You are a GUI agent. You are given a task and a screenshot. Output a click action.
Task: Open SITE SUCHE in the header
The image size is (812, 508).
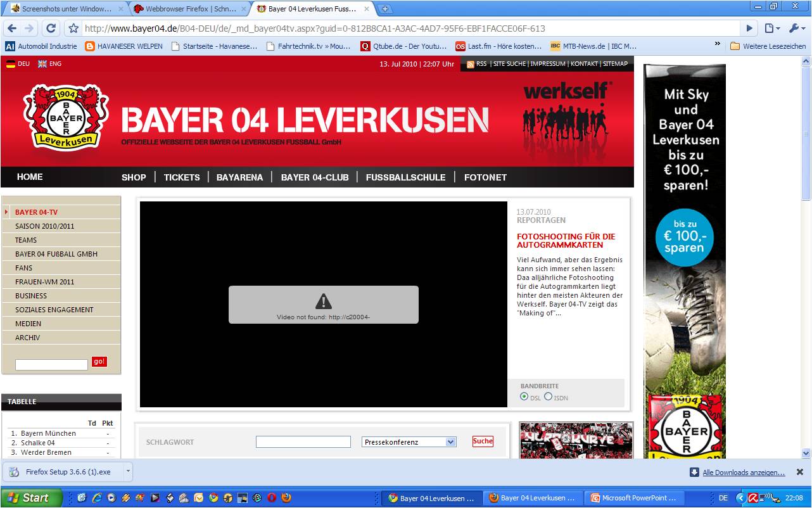(510, 64)
